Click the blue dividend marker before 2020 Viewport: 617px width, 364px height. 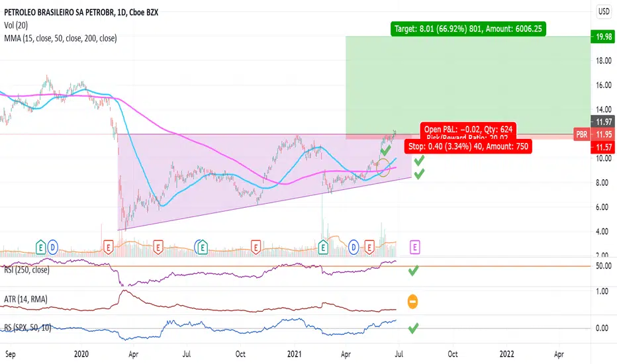coord(52,247)
